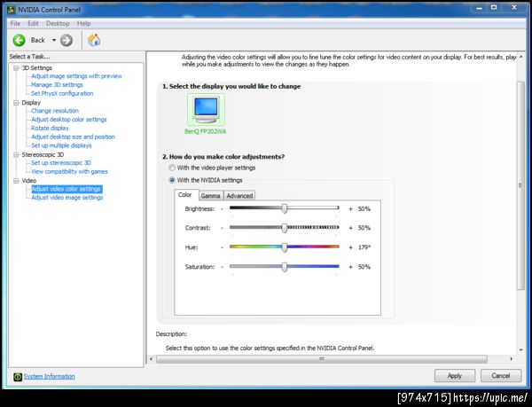Click the Cancel button

[x=501, y=375]
